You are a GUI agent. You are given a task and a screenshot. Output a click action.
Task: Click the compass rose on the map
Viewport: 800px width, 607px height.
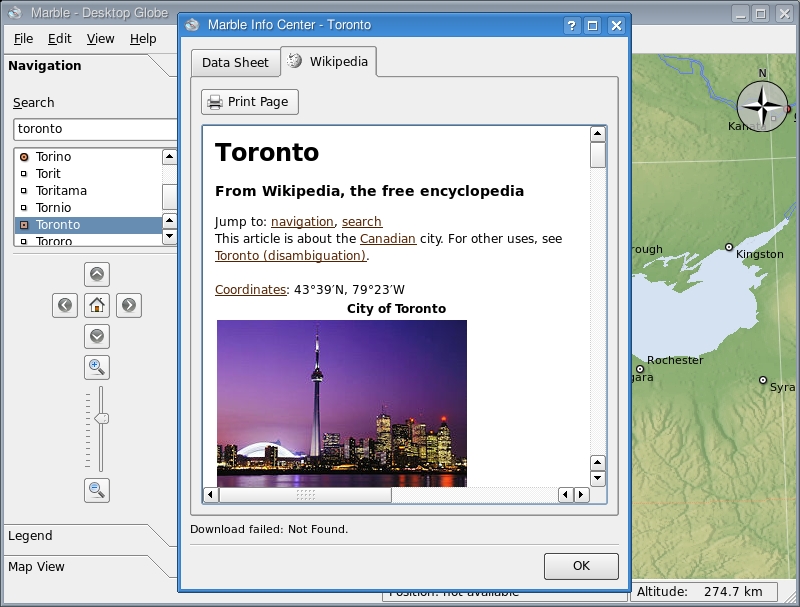pos(762,105)
